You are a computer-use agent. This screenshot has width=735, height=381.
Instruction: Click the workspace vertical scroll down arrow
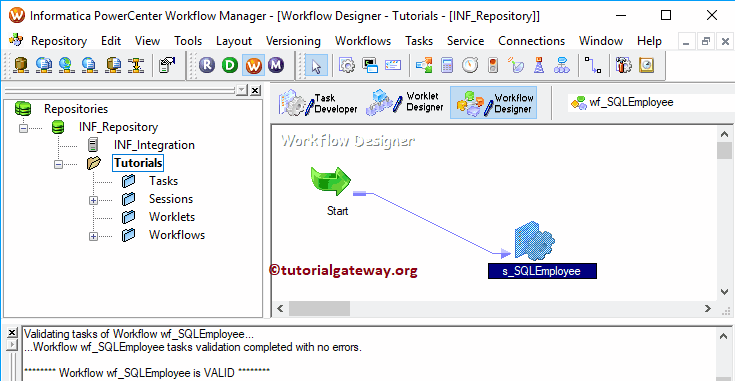click(724, 292)
